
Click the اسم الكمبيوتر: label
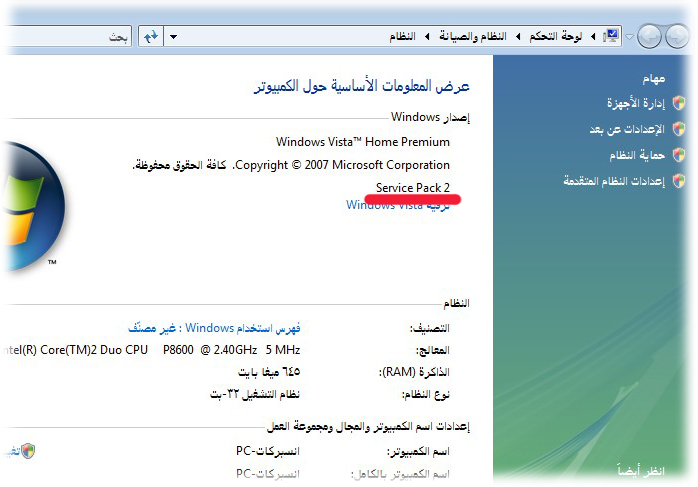point(418,452)
